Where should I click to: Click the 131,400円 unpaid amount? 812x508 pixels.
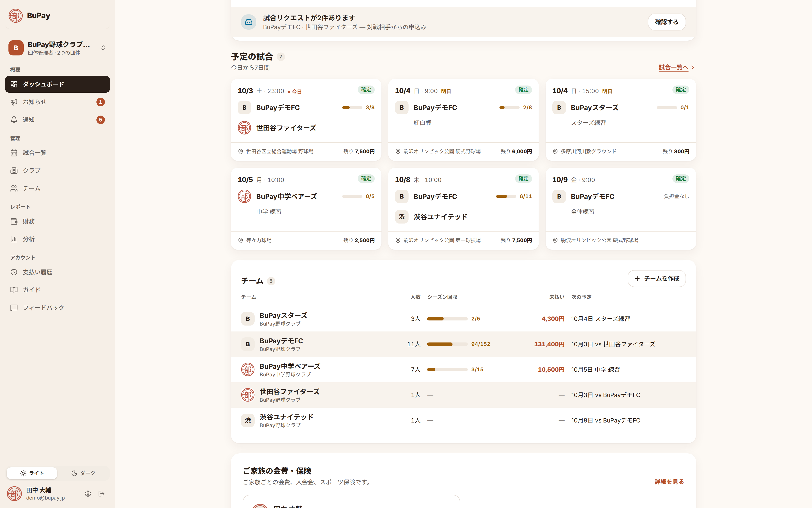(549, 344)
